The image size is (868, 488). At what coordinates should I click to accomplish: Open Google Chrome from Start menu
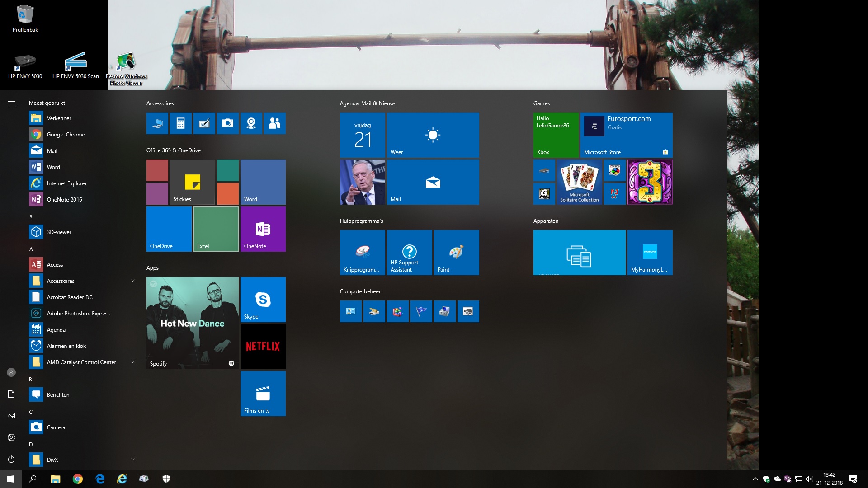click(x=66, y=134)
